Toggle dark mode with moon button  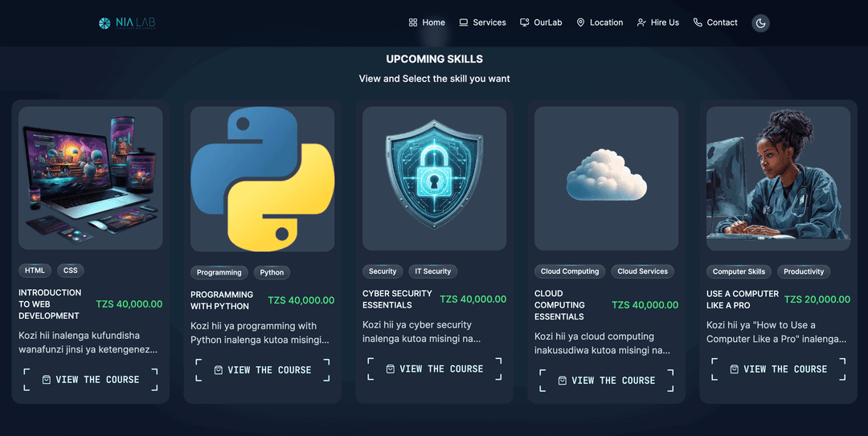[760, 23]
